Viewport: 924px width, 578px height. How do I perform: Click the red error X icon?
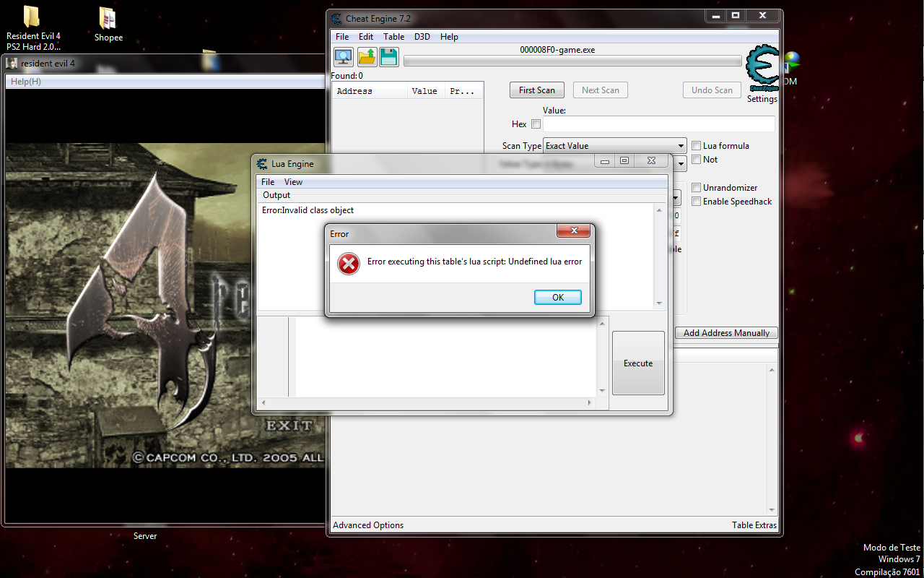tap(349, 264)
